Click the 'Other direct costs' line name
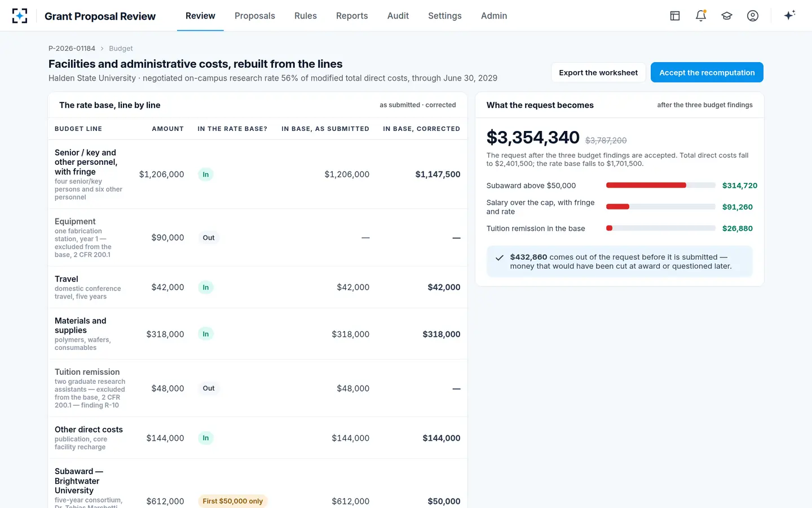812x508 pixels. pos(89,430)
